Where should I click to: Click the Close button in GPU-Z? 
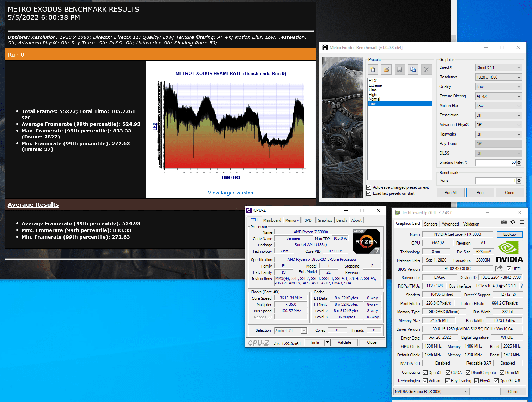coord(513,392)
